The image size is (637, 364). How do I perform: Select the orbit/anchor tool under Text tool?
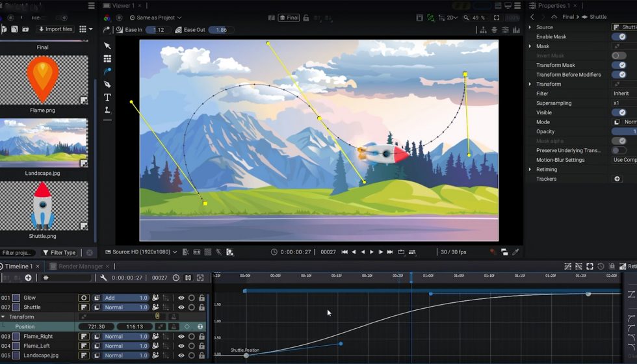point(107,110)
